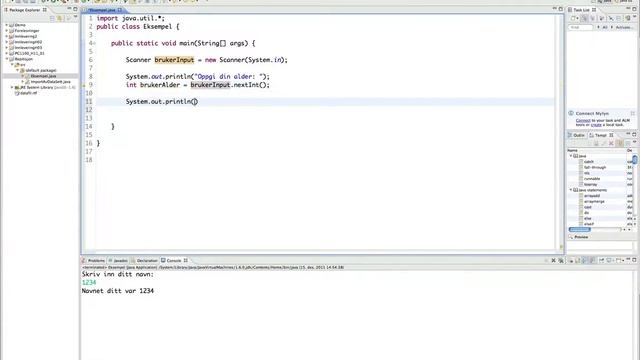Toggle Scroll Lock in the Console
Image resolution: width=640 pixels, height=360 pixels.
578,260
